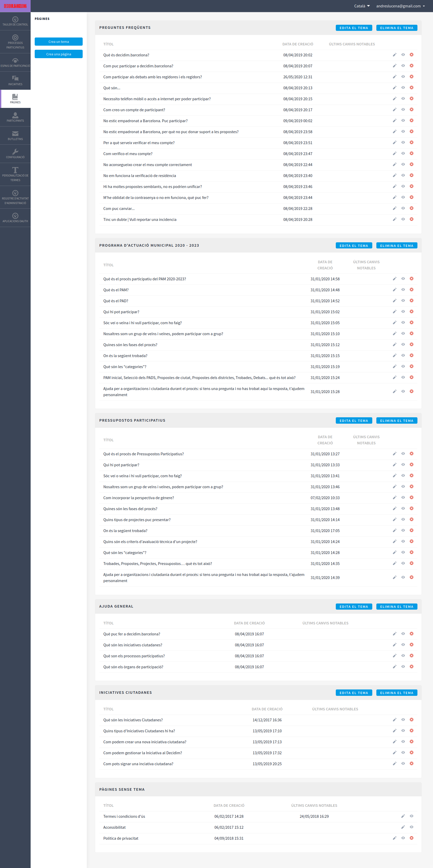Viewport: 433px width, 868px height.
Task: Click 'Crea una pàgina' button
Action: pyautogui.click(x=59, y=54)
